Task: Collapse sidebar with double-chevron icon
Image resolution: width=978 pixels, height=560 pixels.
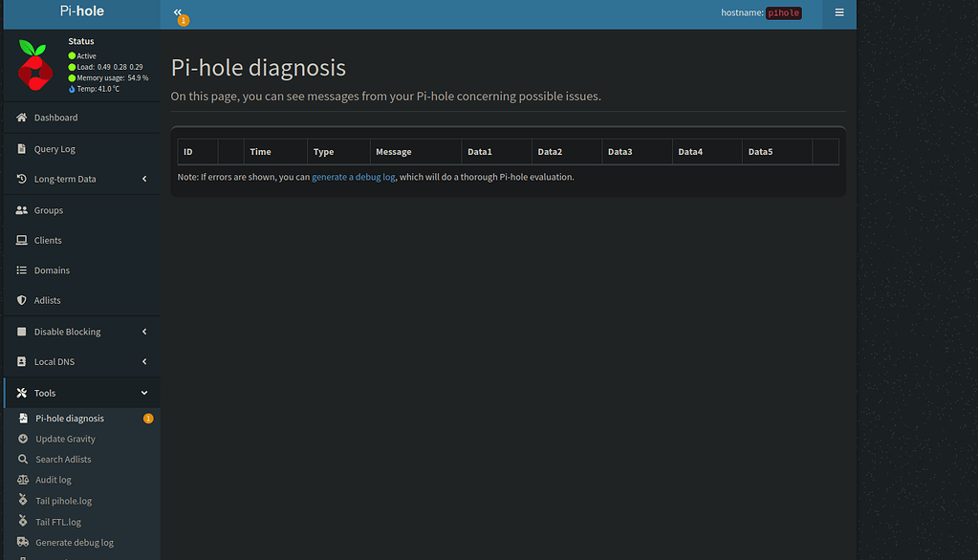Action: (x=177, y=11)
